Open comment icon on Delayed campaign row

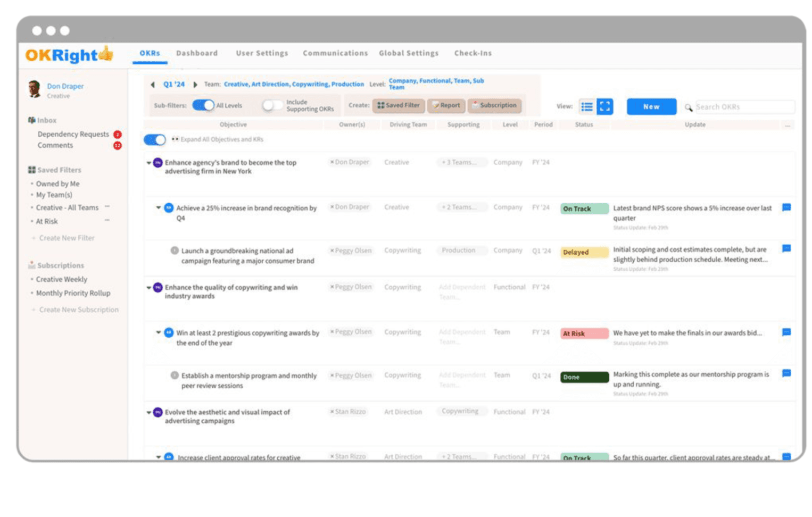click(786, 248)
